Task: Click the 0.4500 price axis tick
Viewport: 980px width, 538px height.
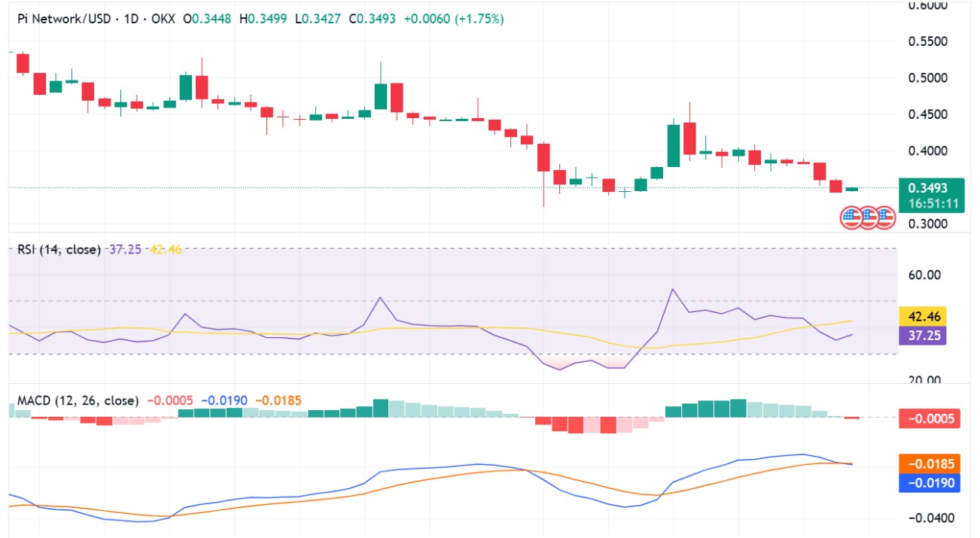Action: pos(928,114)
